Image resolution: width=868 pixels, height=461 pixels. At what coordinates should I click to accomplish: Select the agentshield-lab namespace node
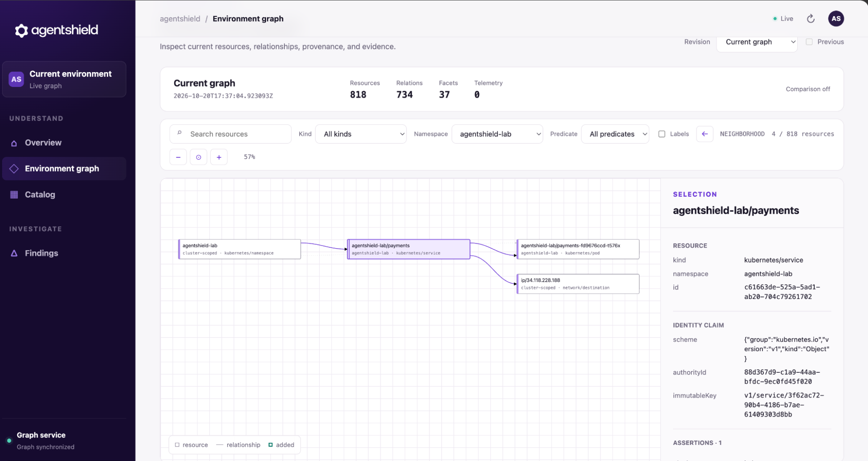tap(239, 249)
